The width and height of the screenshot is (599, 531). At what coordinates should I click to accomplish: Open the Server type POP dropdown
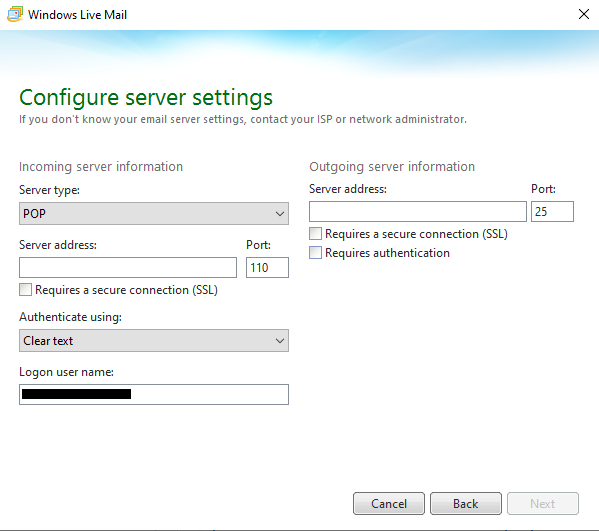pos(154,214)
